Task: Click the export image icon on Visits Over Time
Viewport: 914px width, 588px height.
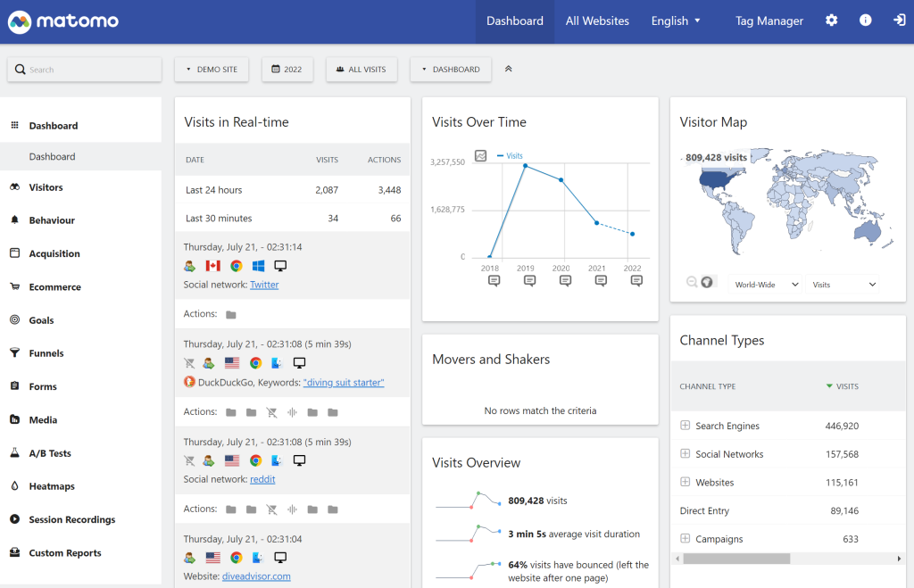Action: [482, 155]
